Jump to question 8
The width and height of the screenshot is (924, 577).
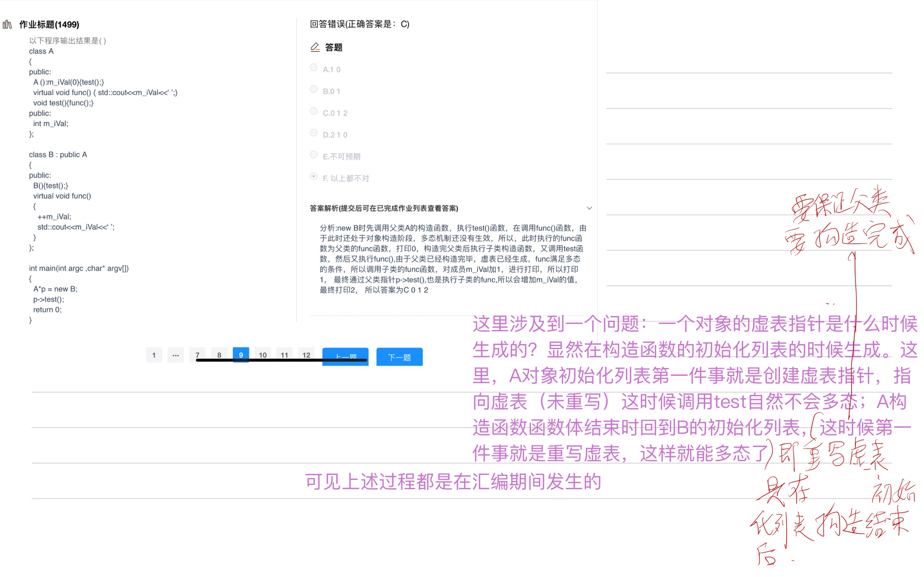coord(219,354)
